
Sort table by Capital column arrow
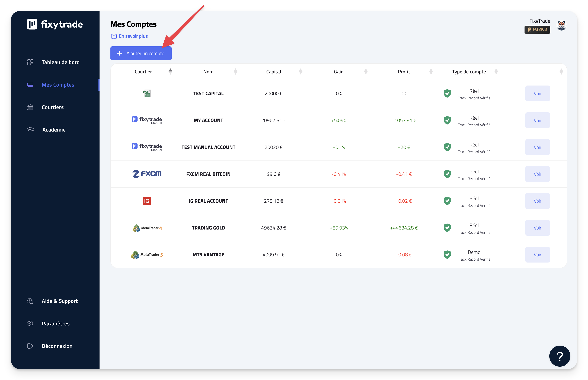pos(301,72)
